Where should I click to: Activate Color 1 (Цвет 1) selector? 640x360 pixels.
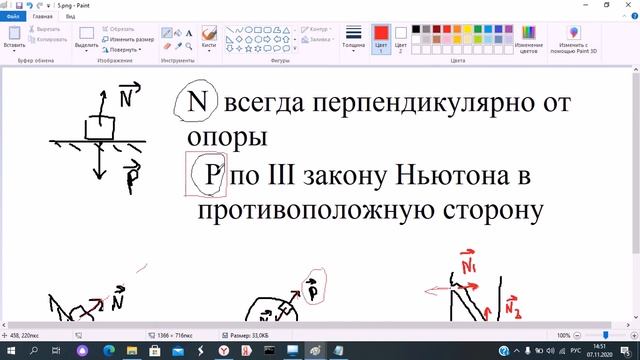click(381, 40)
